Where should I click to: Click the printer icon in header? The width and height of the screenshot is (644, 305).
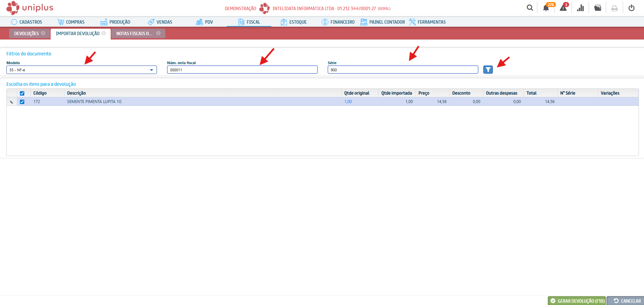point(615,8)
